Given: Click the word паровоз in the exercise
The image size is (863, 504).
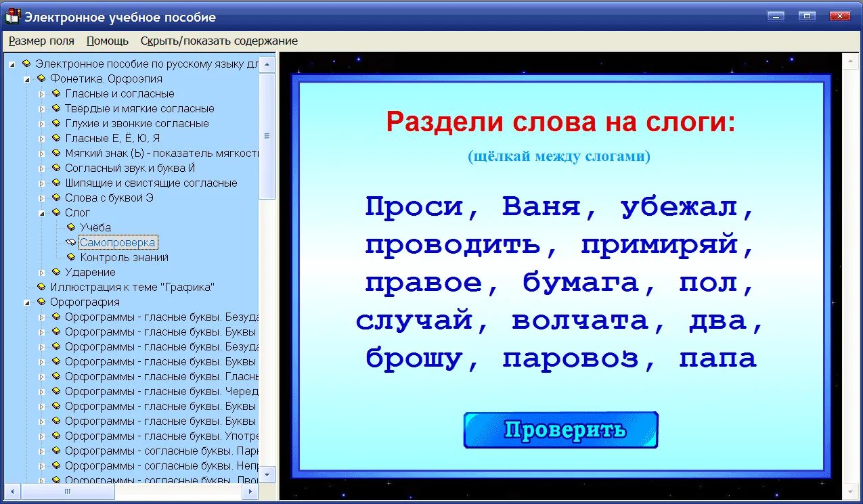Looking at the screenshot, I should click(x=571, y=359).
